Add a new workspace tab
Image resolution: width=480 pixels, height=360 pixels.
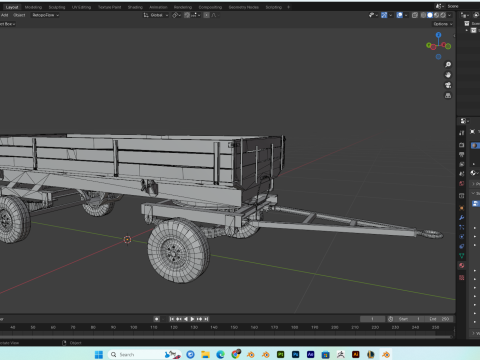tap(289, 7)
